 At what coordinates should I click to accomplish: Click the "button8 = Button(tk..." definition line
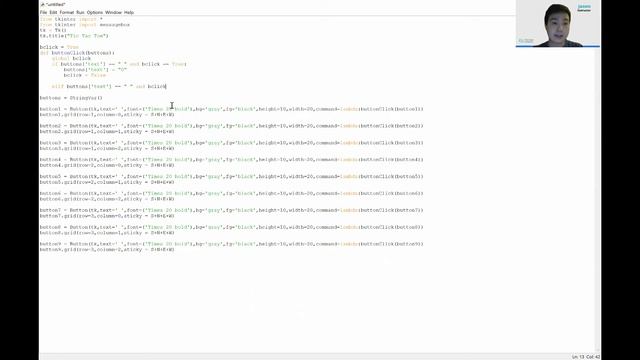click(231, 227)
